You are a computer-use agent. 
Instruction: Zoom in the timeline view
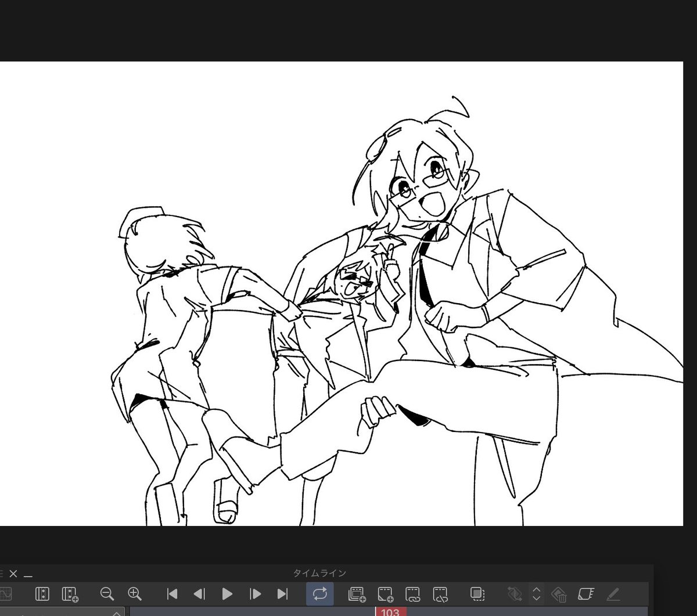pyautogui.click(x=135, y=593)
